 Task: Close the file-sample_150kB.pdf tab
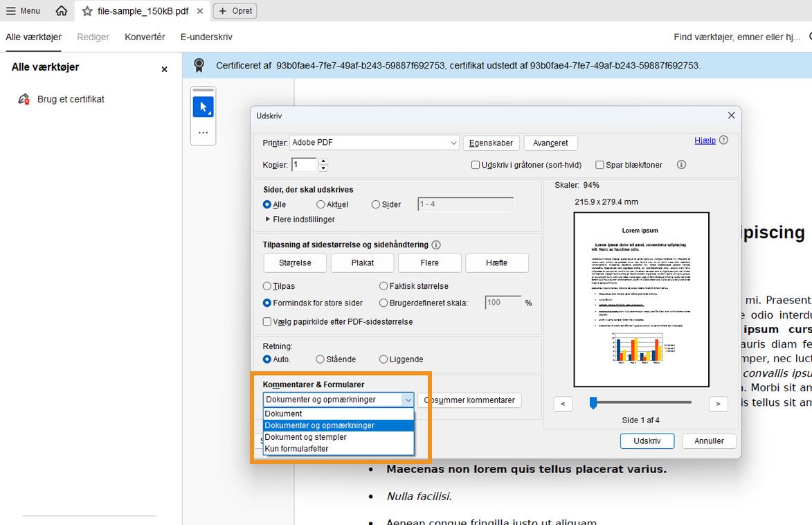tap(200, 11)
